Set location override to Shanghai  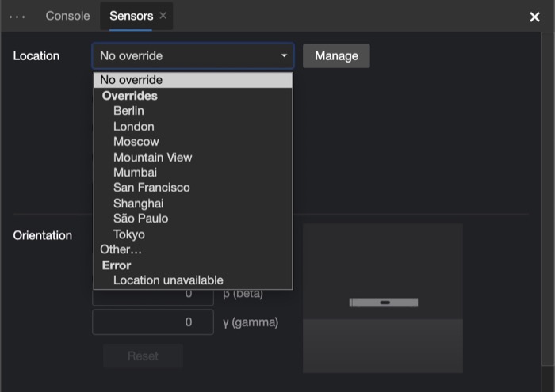[138, 204]
